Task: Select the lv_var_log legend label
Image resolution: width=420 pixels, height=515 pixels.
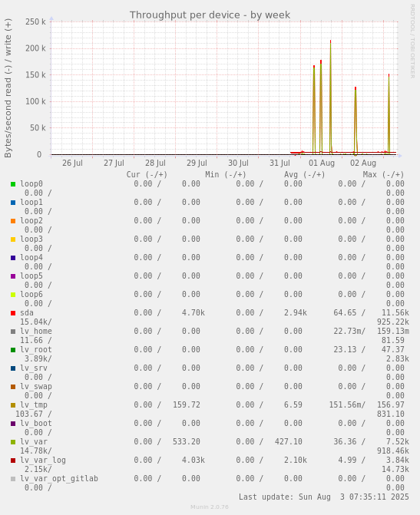Action: pos(43,461)
